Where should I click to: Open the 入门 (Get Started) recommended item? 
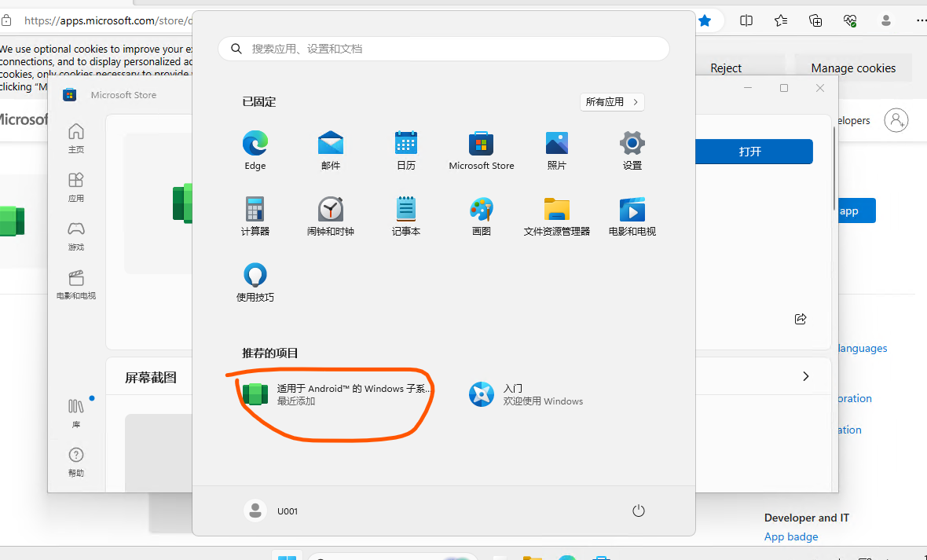[526, 394]
